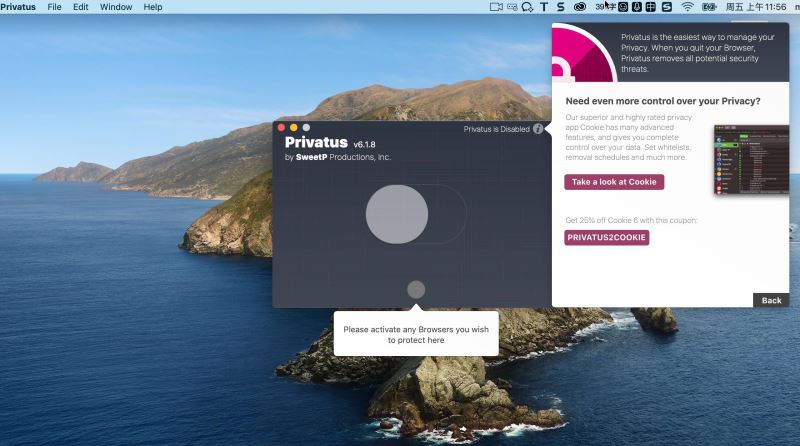Viewport: 800px width, 446px height.
Task: Click the smiley face menu bar icon
Action: pos(623,7)
